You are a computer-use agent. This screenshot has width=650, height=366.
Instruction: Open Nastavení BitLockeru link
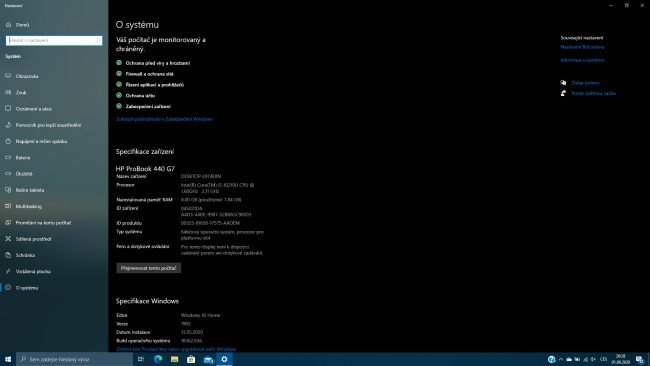coord(582,47)
